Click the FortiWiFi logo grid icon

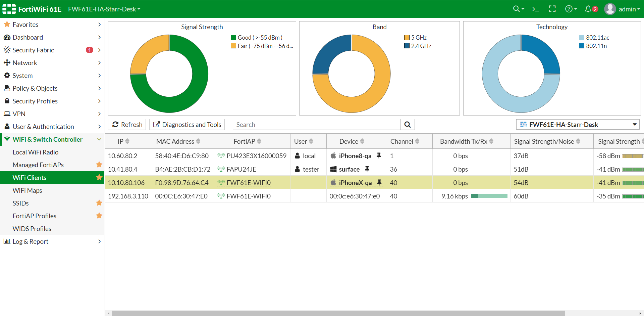tap(9, 9)
